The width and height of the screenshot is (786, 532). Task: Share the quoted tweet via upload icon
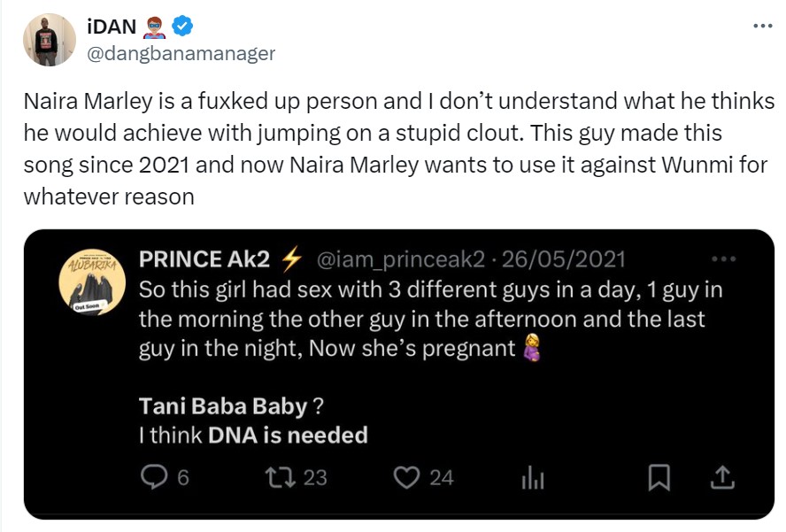pyautogui.click(x=723, y=478)
